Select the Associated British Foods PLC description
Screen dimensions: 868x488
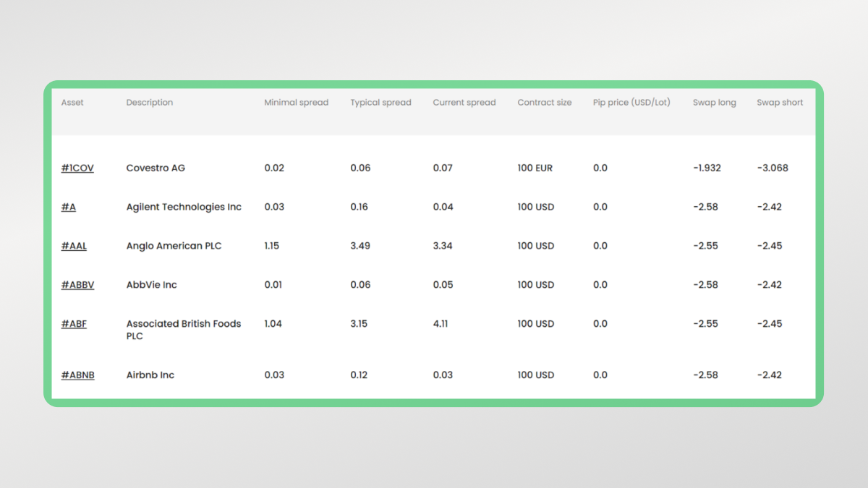tap(184, 330)
